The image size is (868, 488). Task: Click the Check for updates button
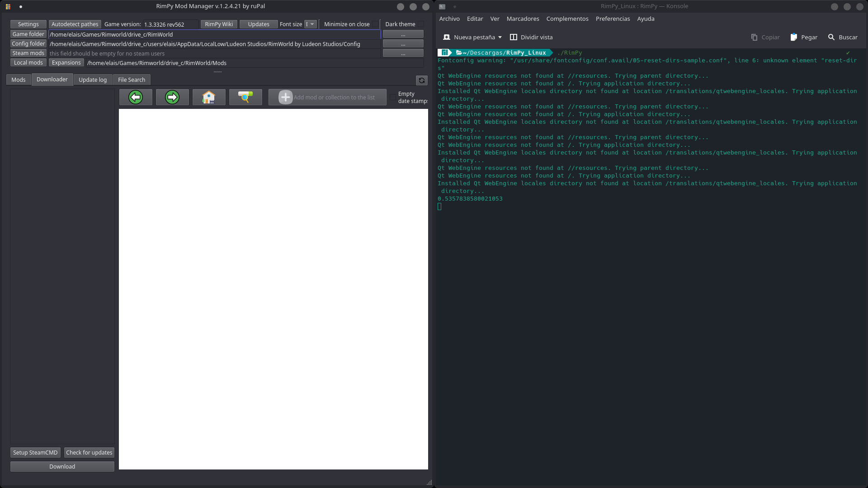89,452
